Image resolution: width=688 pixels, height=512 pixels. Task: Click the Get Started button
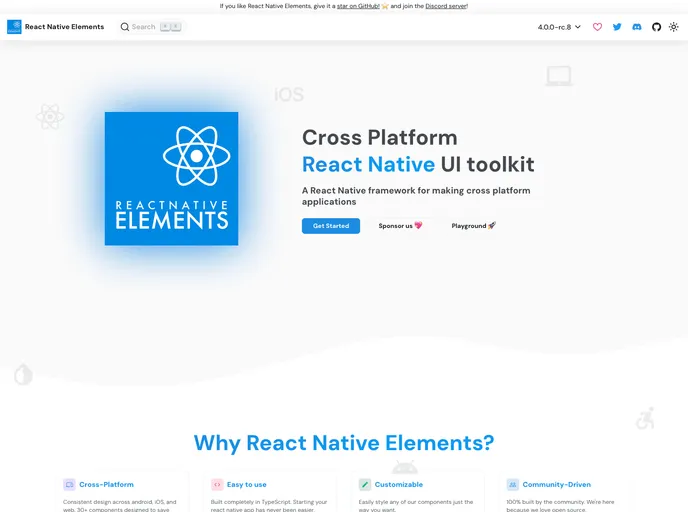point(331,226)
